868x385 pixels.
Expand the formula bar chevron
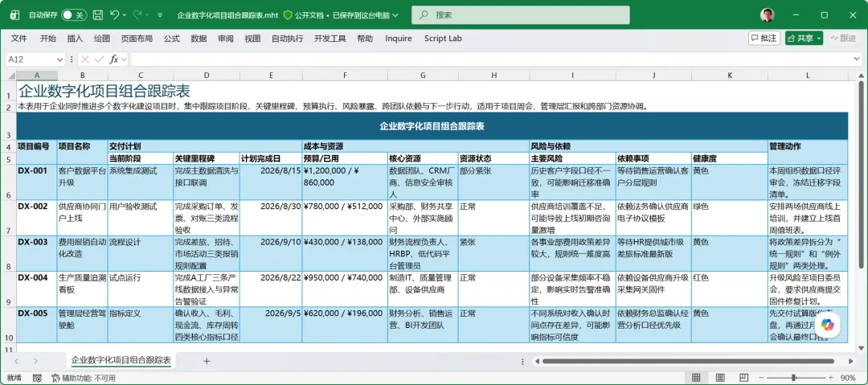point(857,58)
